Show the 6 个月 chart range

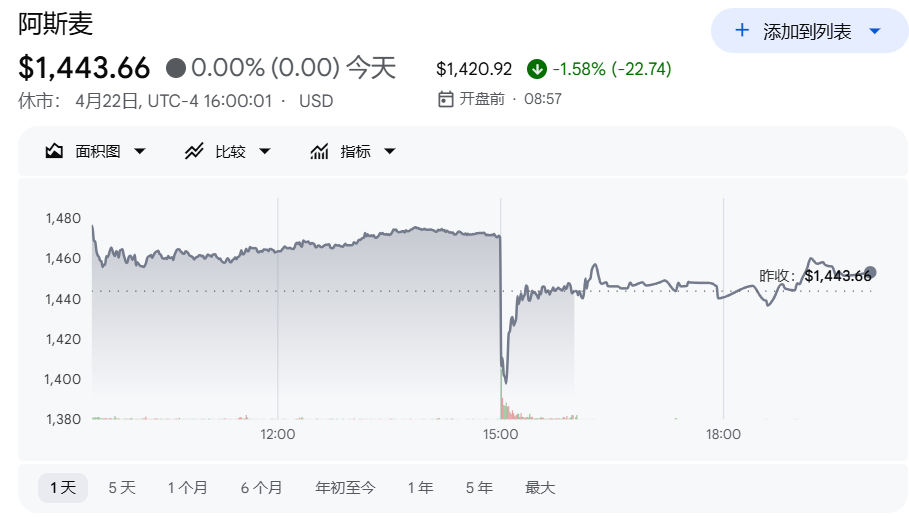[261, 488]
